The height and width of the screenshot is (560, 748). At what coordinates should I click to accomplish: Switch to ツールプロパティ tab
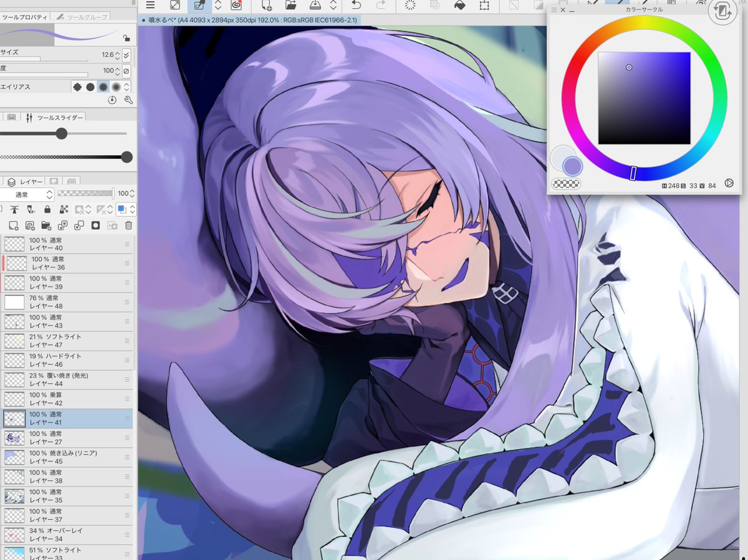coord(25,17)
